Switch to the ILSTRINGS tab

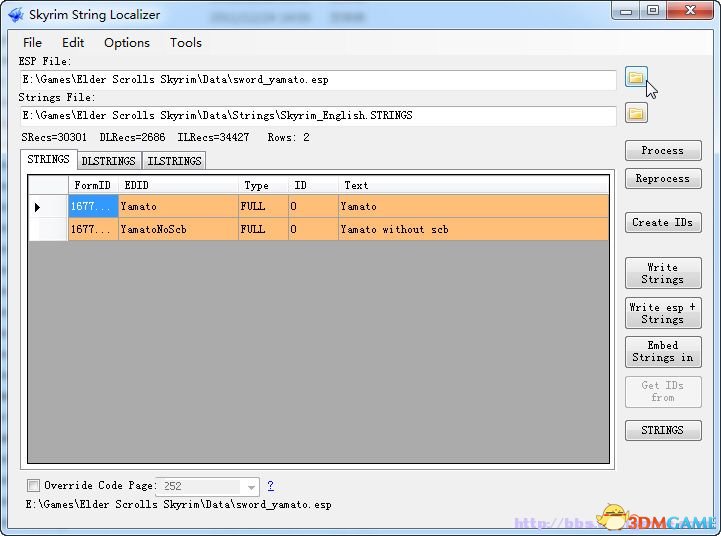(x=174, y=161)
